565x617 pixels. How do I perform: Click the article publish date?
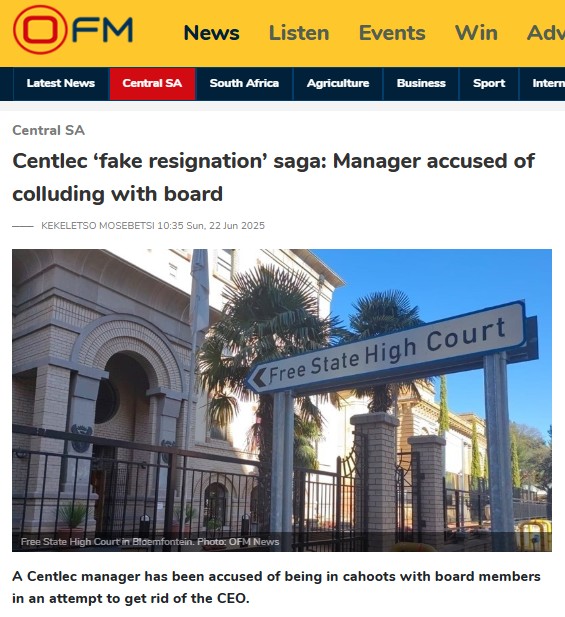point(211,226)
